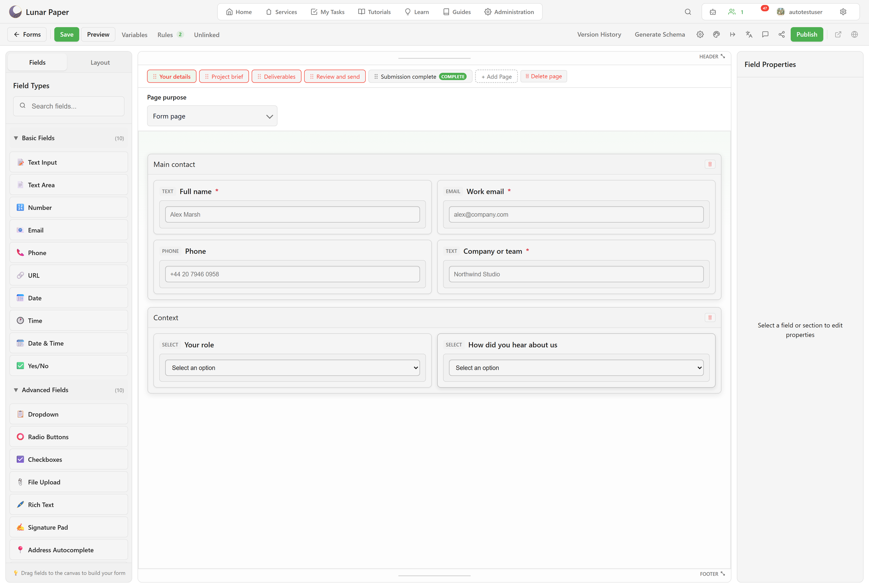Open the online users indicator showing 1
This screenshot has width=869, height=588.
click(x=735, y=12)
